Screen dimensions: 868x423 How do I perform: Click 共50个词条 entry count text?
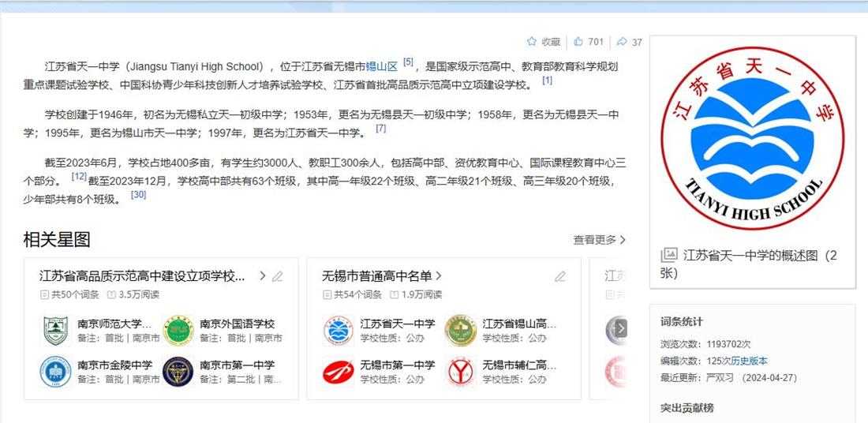point(75,295)
